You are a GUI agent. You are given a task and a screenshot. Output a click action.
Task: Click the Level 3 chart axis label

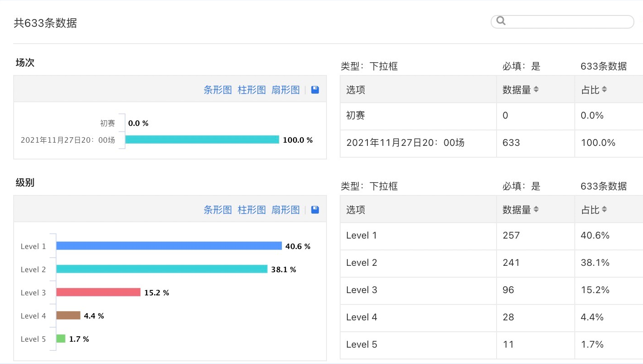[x=33, y=293]
